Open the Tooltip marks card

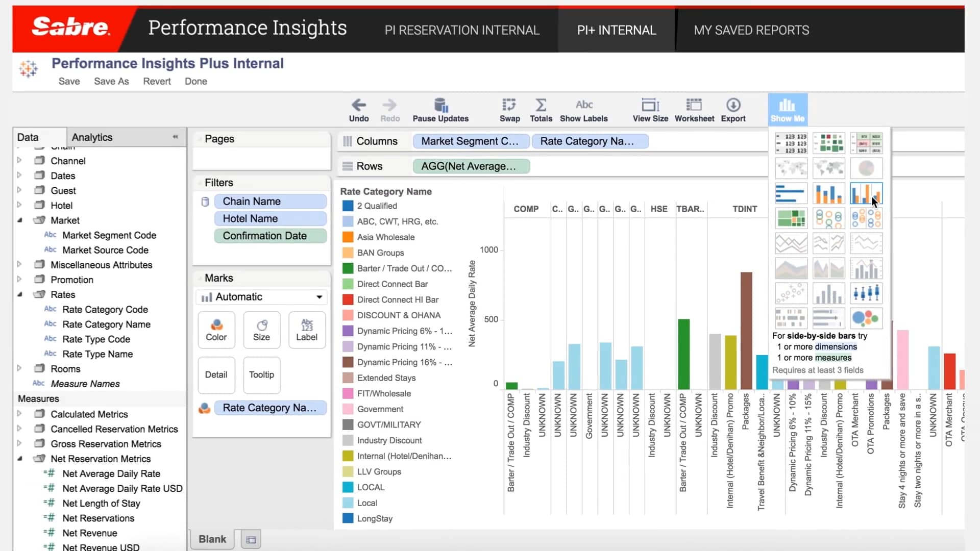[x=261, y=375]
